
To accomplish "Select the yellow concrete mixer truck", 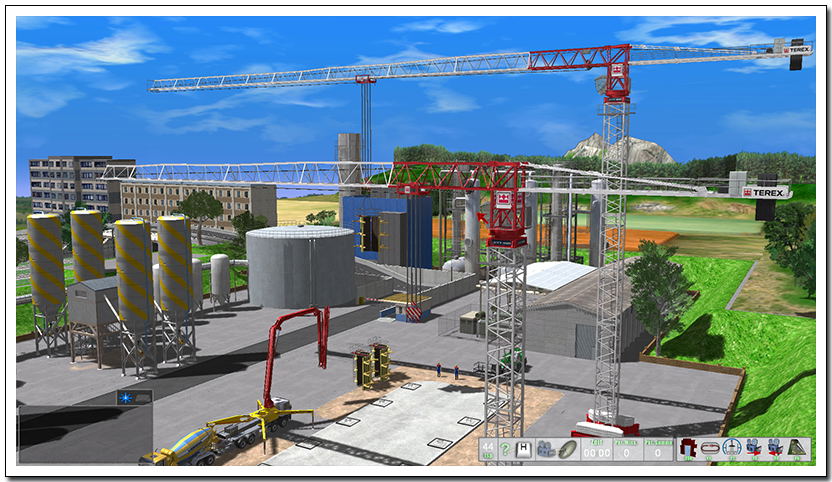I will click(x=187, y=445).
